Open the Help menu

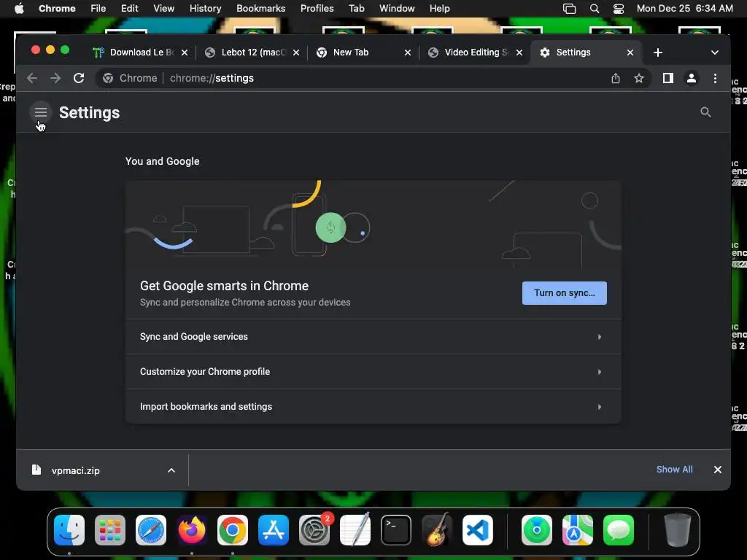coord(439,9)
